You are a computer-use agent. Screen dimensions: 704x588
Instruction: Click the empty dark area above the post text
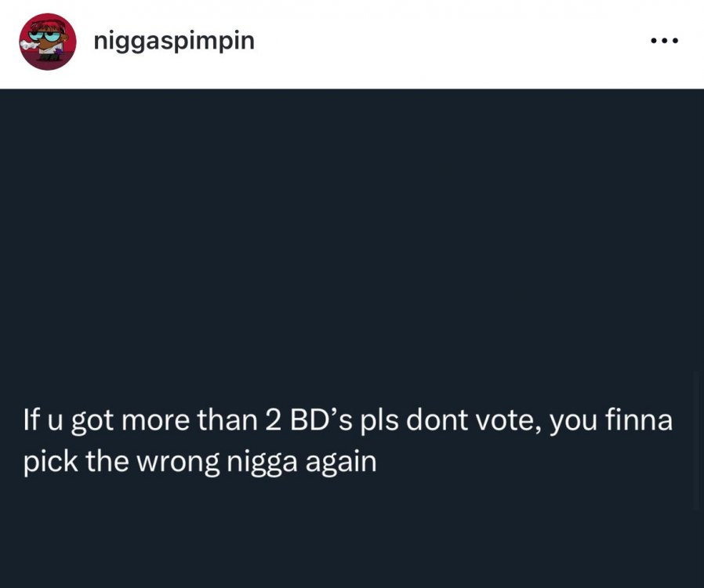[x=352, y=235]
